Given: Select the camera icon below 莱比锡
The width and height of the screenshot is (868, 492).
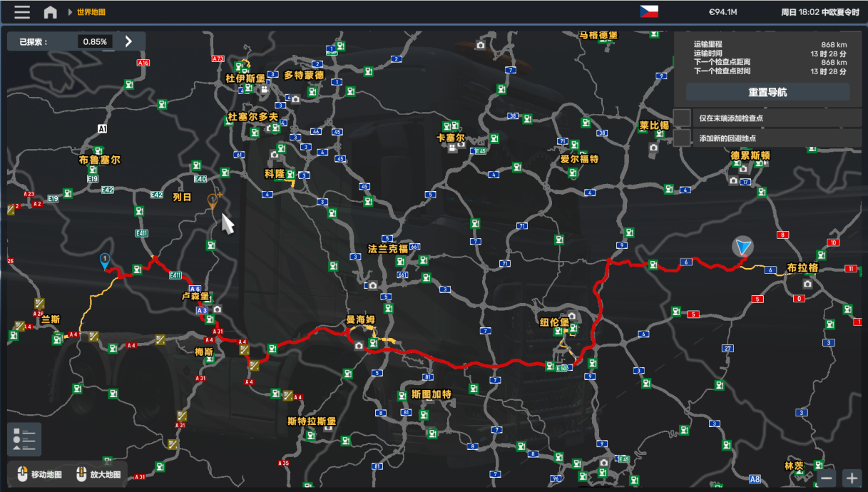Looking at the screenshot, I should (653, 148).
